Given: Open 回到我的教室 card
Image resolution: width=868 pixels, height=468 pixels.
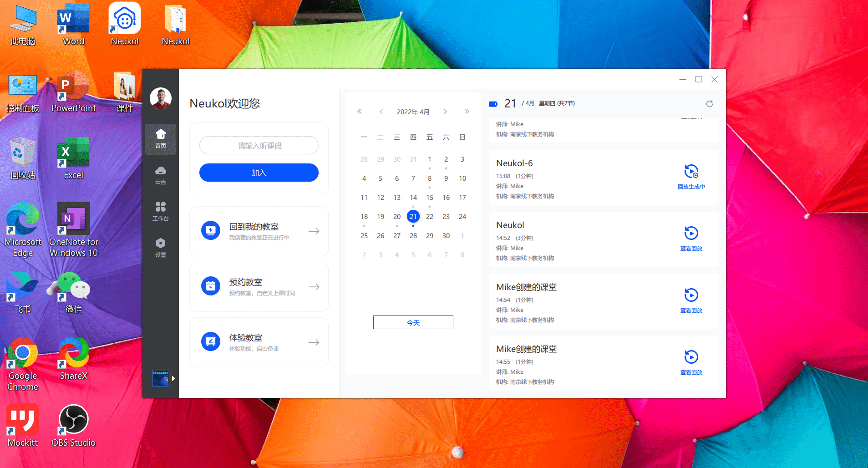Looking at the screenshot, I should [259, 231].
